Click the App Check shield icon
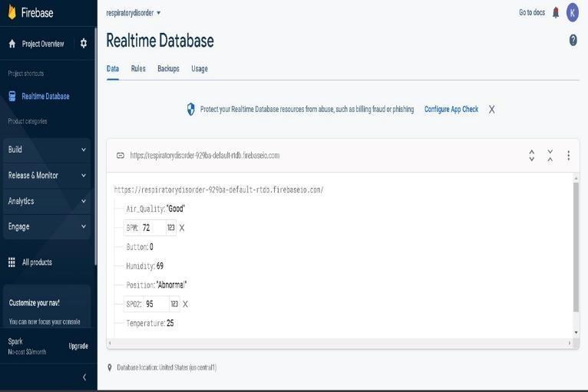Viewport: 588px width, 392px height. [191, 110]
